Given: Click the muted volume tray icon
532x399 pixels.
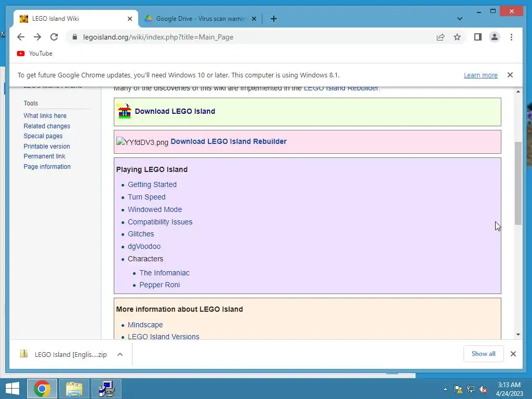Looking at the screenshot, I should pos(483,390).
